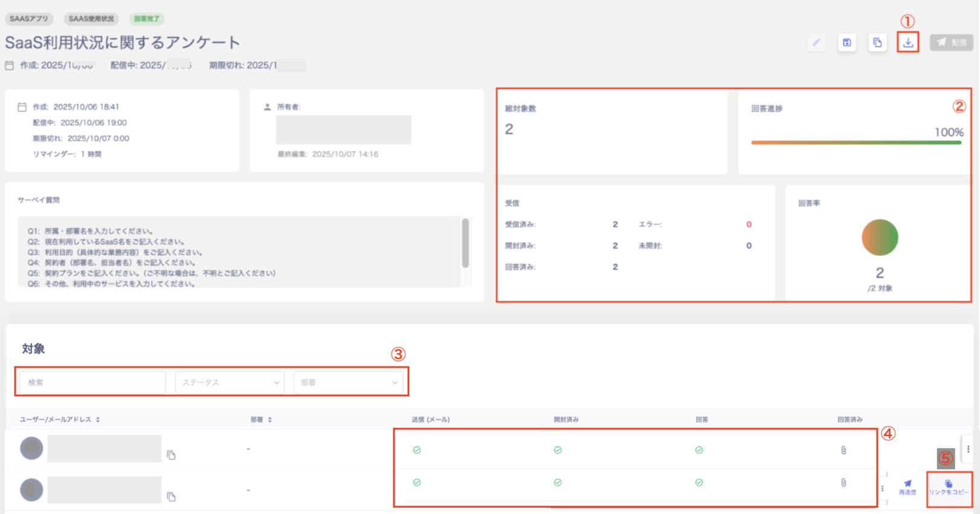Click the 配信 send button
980x514 pixels.
click(x=952, y=42)
